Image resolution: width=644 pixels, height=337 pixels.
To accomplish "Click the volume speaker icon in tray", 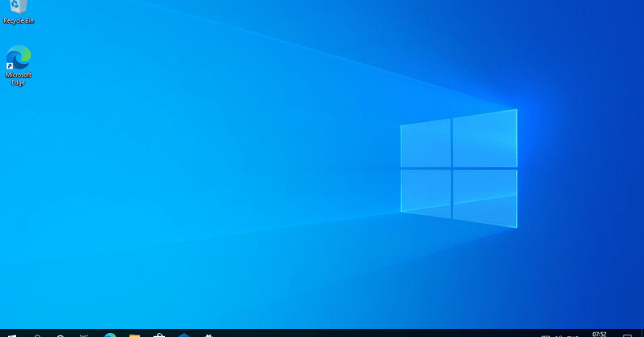I will (558, 335).
